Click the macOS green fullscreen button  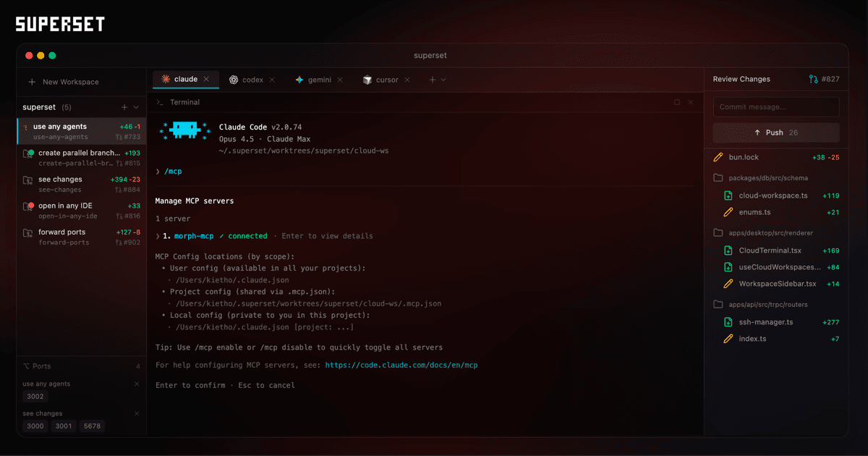pyautogui.click(x=52, y=55)
